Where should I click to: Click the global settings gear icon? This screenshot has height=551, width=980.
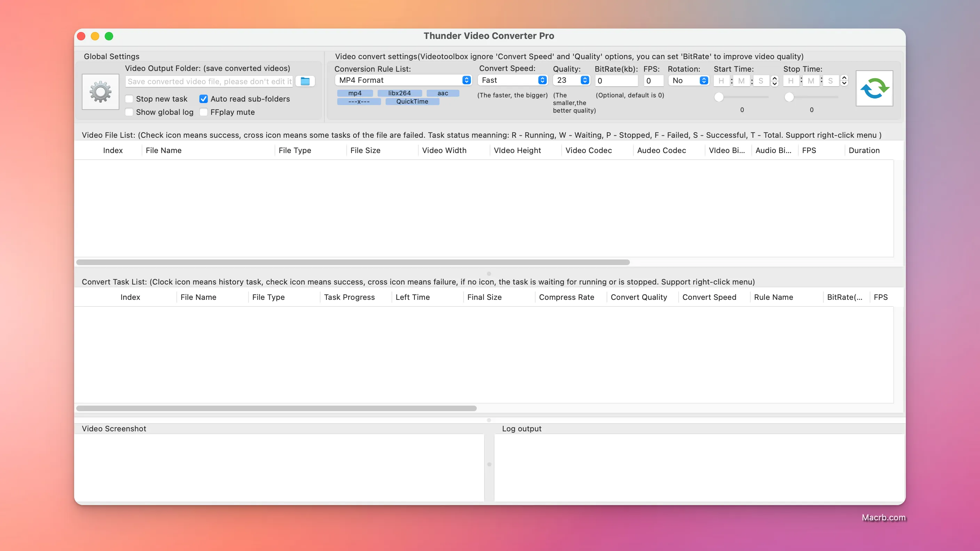coord(100,91)
